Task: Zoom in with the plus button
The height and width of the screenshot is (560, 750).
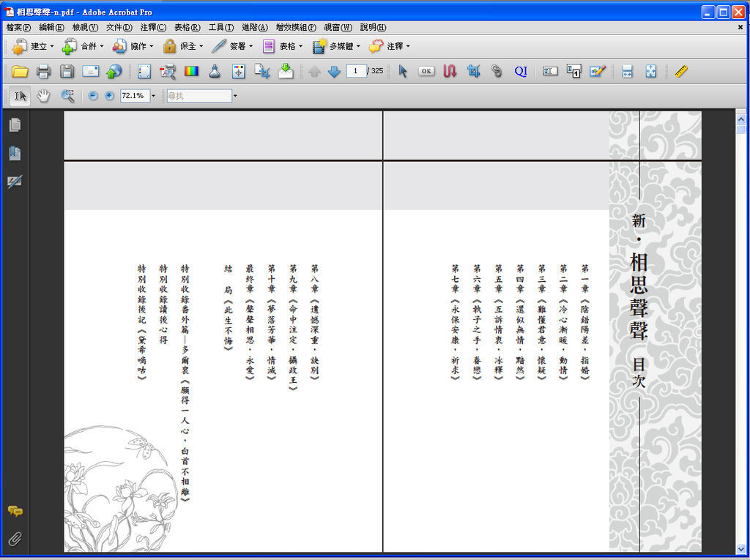Action: (x=110, y=96)
